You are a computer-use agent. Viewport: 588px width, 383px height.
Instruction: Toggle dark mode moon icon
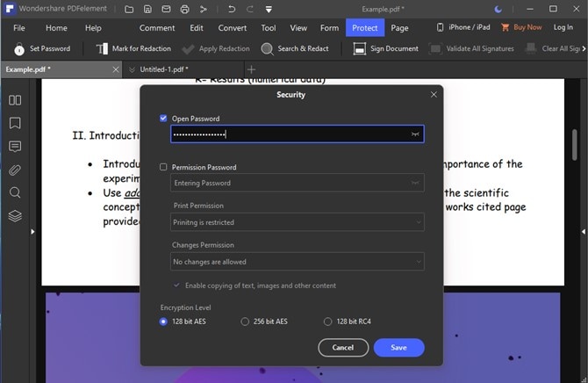(498, 10)
